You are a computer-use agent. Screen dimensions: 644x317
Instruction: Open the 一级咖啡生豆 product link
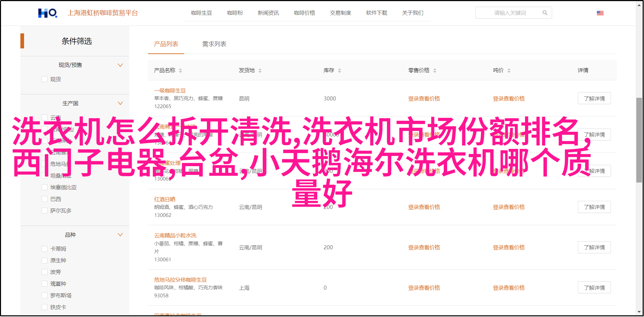[170, 91]
